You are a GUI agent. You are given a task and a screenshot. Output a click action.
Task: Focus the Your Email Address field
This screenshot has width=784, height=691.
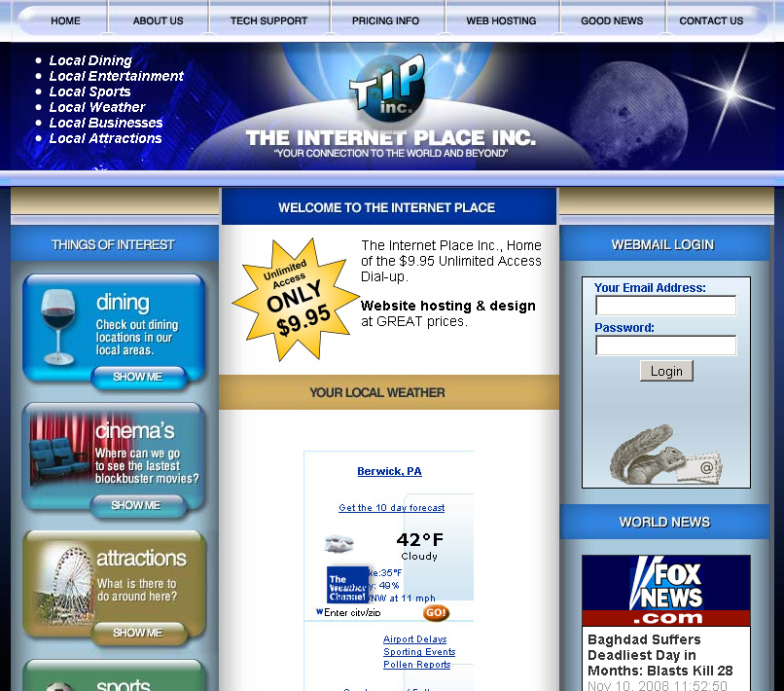(665, 306)
